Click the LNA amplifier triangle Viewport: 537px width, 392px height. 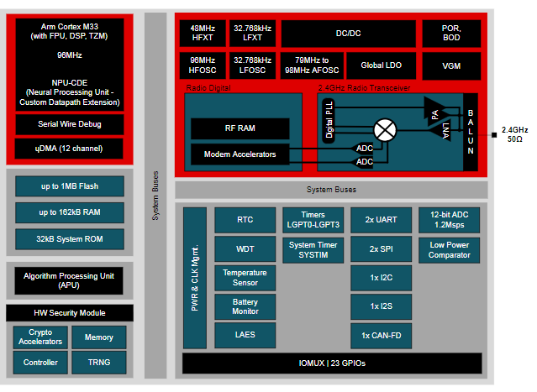(442, 130)
